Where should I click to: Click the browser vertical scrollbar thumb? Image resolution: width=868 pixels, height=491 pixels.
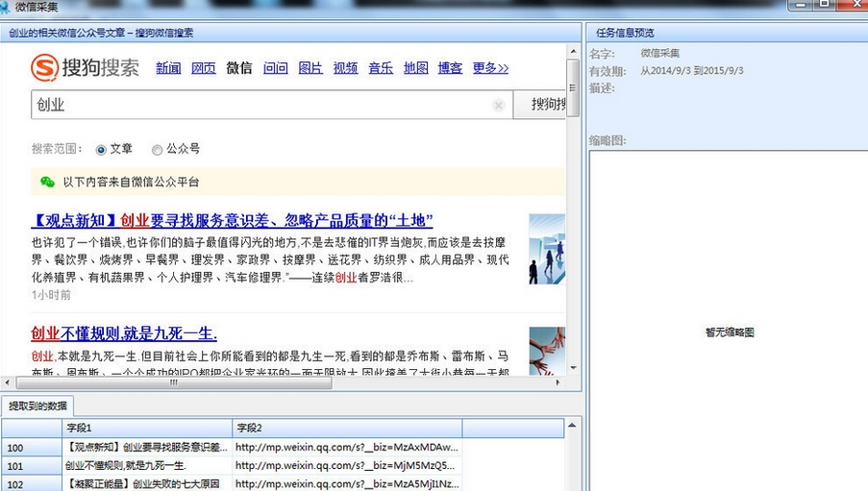(x=573, y=87)
